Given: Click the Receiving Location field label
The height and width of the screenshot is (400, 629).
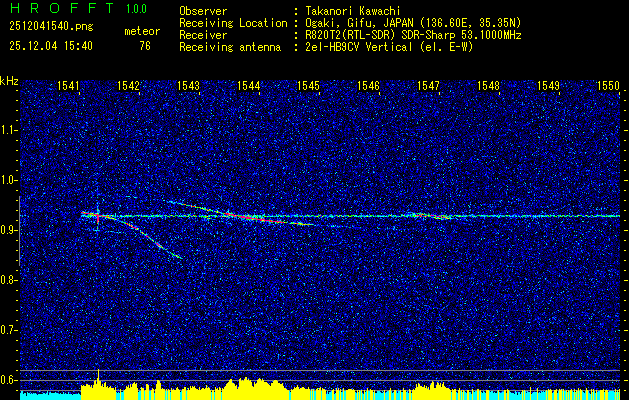Looking at the screenshot, I should (x=233, y=23).
